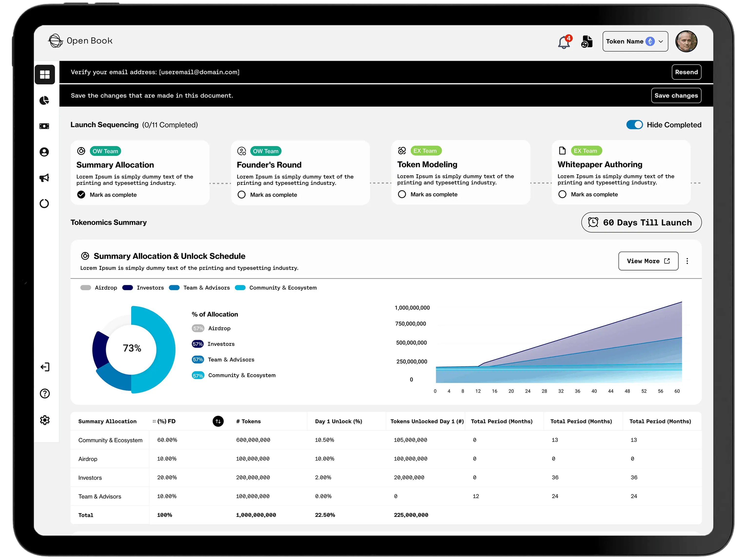Open the three-dot options menu
This screenshot has height=560, width=747.
[687, 261]
